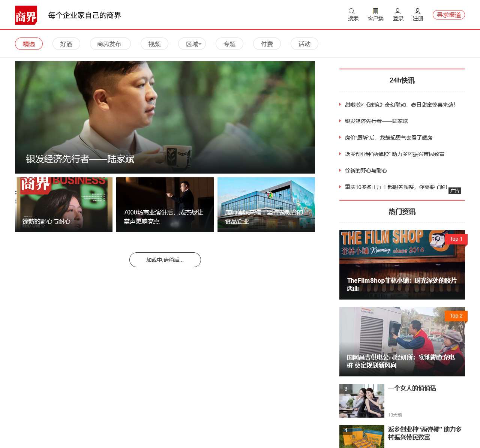
Task: Select the 付费 tab
Action: point(267,44)
